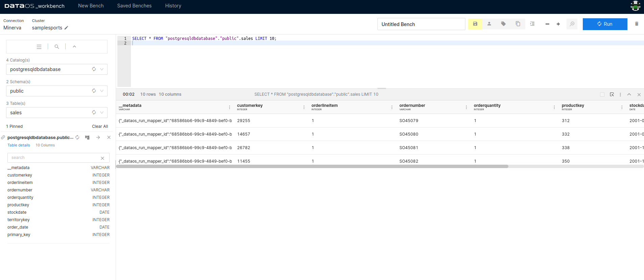Collapse the sidebar selector with up chevron

click(74, 47)
